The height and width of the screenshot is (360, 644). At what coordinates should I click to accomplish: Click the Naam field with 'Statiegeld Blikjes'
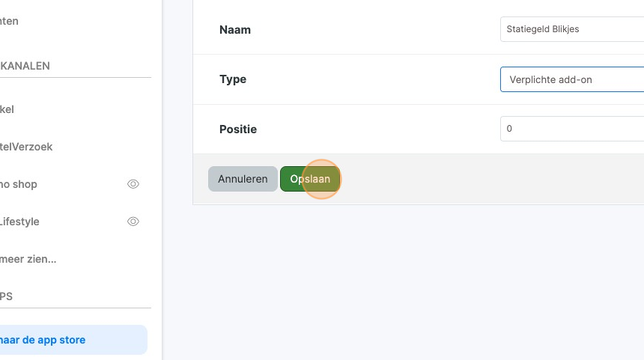pyautogui.click(x=571, y=29)
